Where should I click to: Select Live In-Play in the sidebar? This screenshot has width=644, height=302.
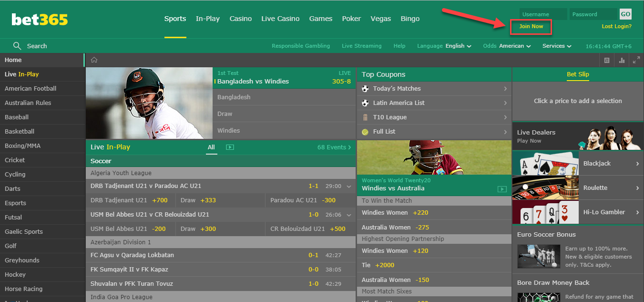pyautogui.click(x=42, y=74)
